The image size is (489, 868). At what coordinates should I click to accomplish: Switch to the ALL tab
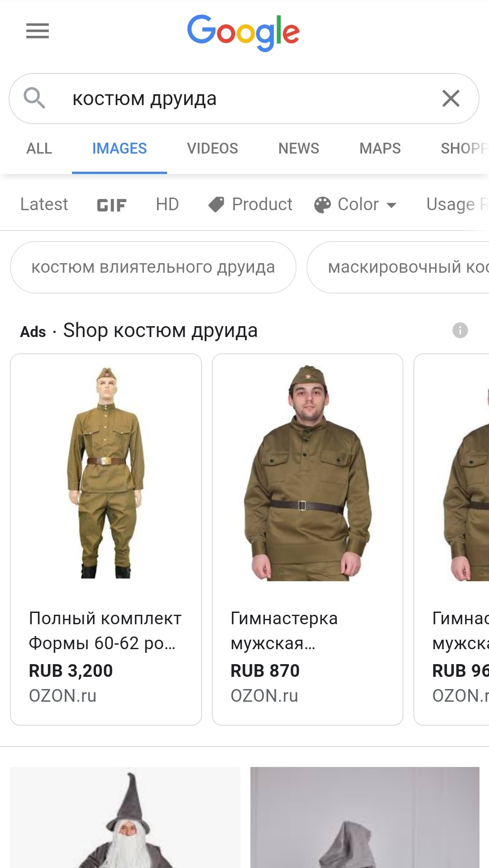click(x=39, y=149)
